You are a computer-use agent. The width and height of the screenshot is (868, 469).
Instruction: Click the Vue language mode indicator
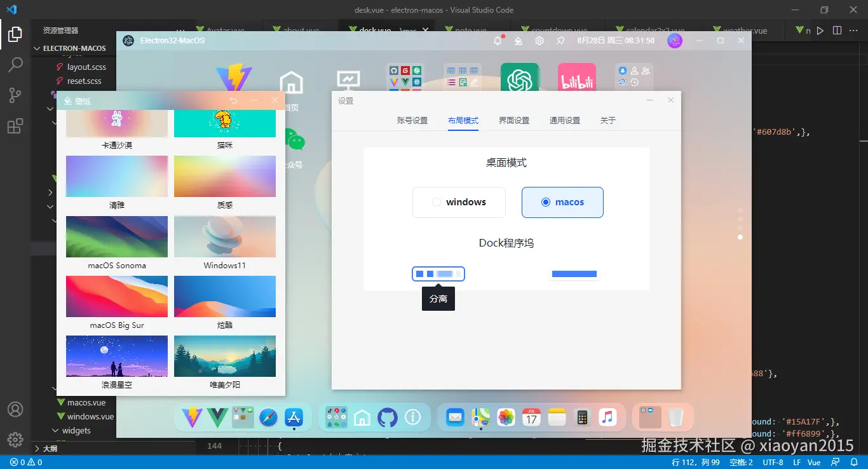click(x=813, y=463)
